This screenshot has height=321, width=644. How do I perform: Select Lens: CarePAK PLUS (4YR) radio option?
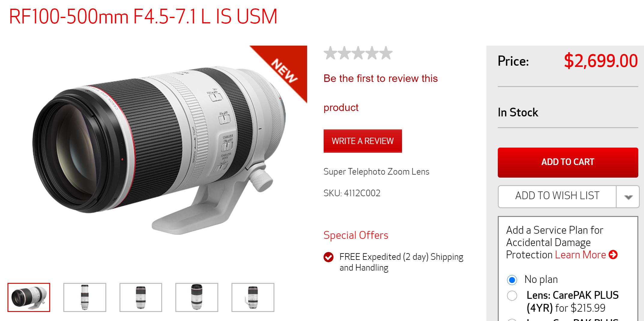[512, 295]
